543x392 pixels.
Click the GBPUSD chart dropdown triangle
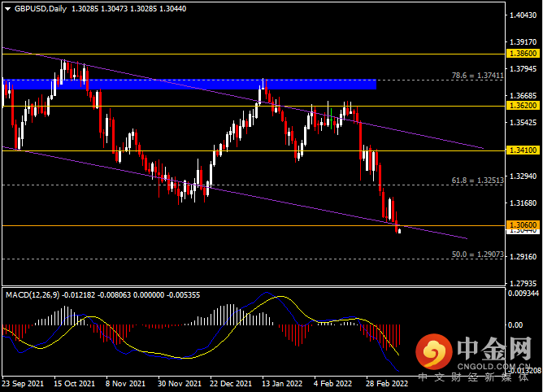7,9
